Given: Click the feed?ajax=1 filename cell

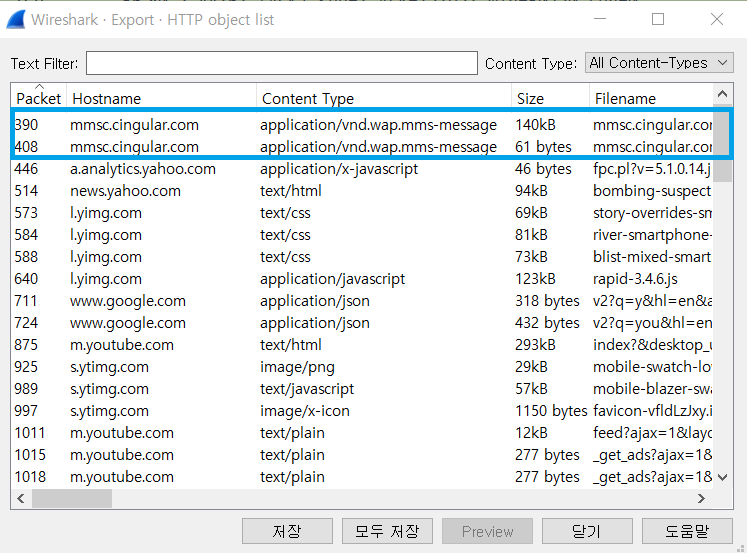Looking at the screenshot, I should click(x=652, y=432).
